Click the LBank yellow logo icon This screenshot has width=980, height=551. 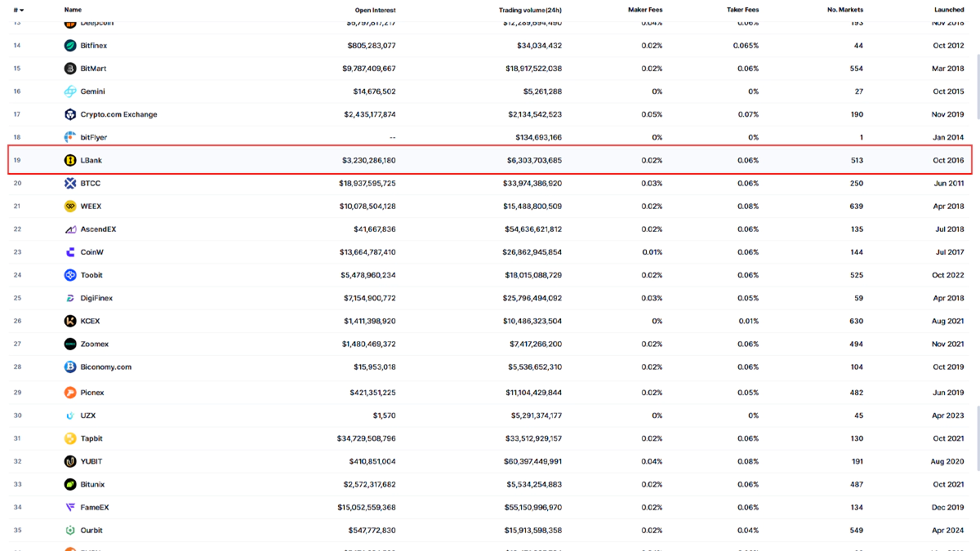pyautogui.click(x=70, y=160)
